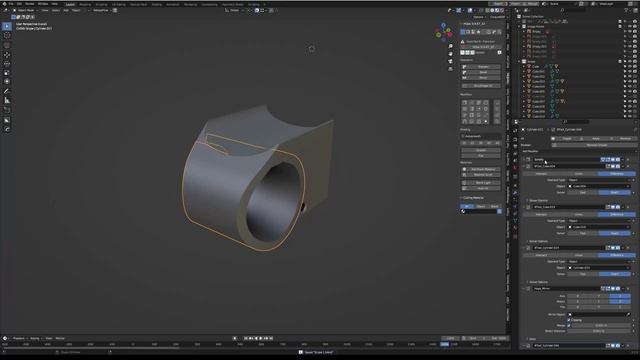Pick mirror object with eyedropper
The height and width of the screenshot is (360, 640).
[628, 314]
